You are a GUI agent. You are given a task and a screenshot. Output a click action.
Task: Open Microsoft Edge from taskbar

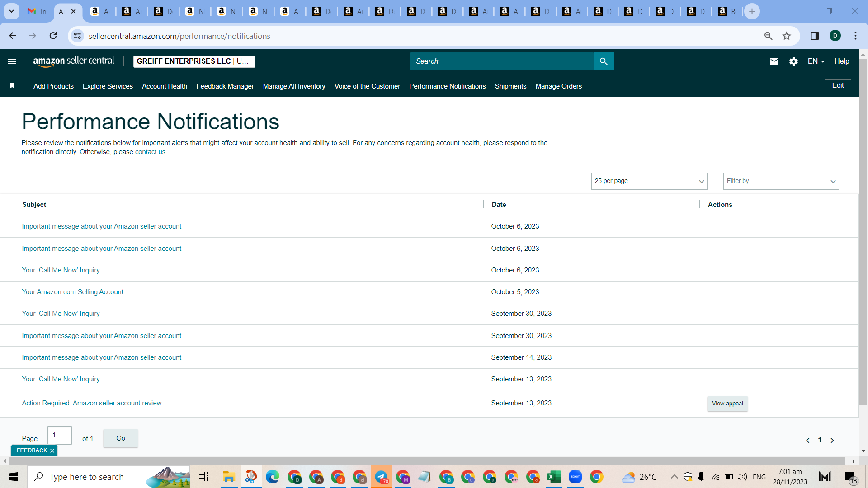point(272,477)
